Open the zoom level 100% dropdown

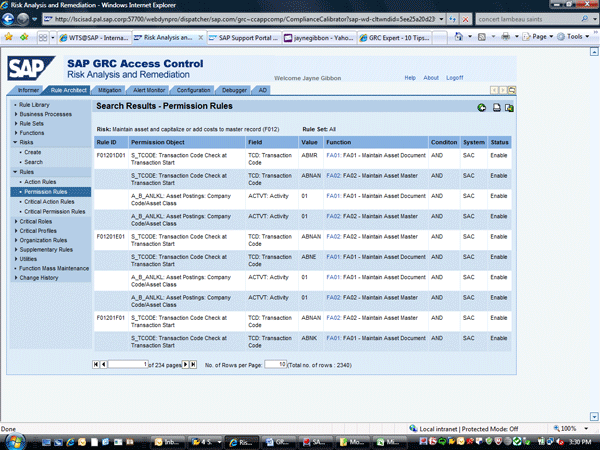[586, 429]
